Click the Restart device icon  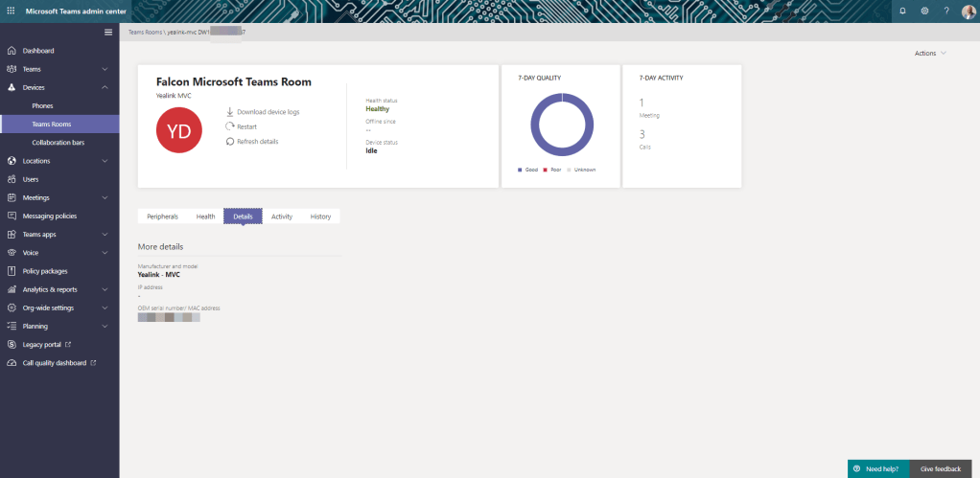(x=230, y=126)
